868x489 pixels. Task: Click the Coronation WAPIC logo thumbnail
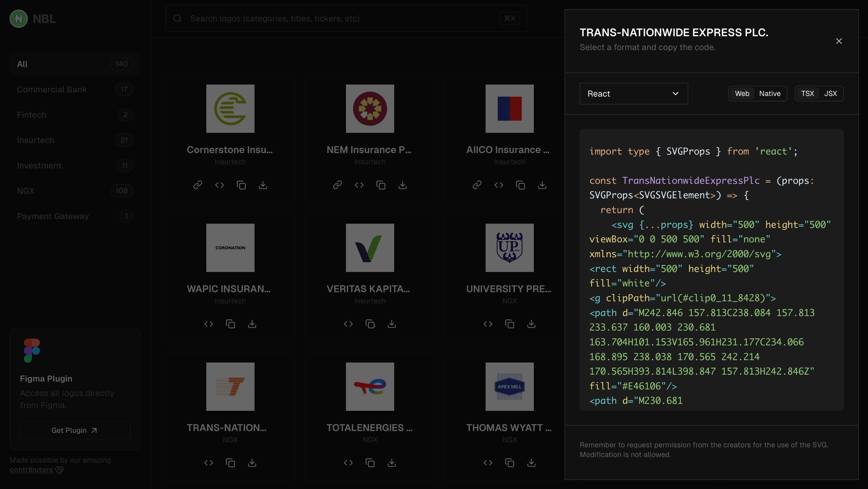[x=230, y=248]
